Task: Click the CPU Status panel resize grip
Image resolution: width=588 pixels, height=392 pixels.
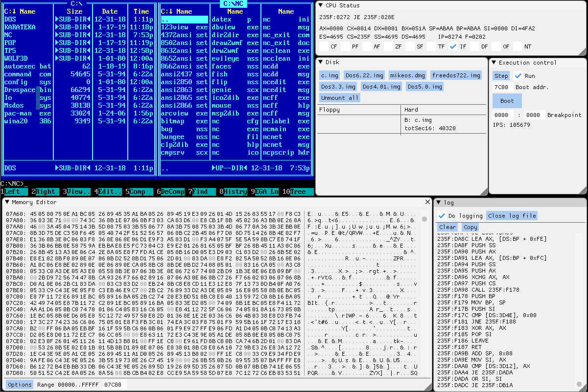Action: (x=581, y=51)
